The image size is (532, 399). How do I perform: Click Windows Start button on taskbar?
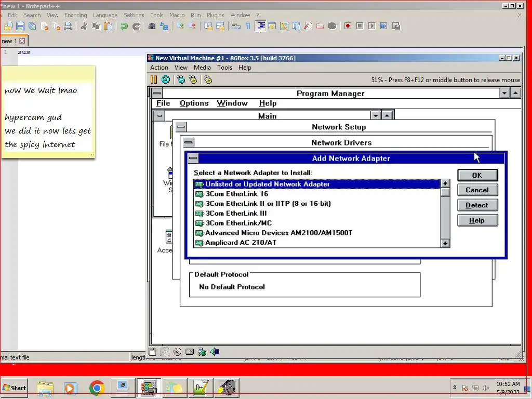(14, 388)
